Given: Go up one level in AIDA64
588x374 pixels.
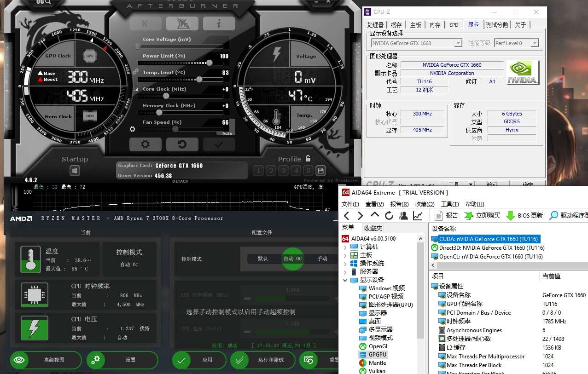Looking at the screenshot, I should coord(375,215).
